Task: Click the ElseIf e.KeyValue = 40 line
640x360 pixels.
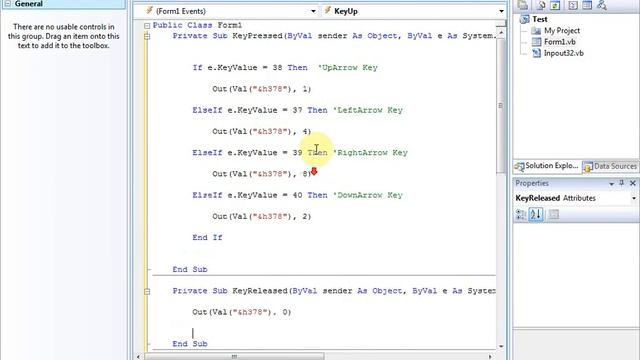Action: pos(260,195)
